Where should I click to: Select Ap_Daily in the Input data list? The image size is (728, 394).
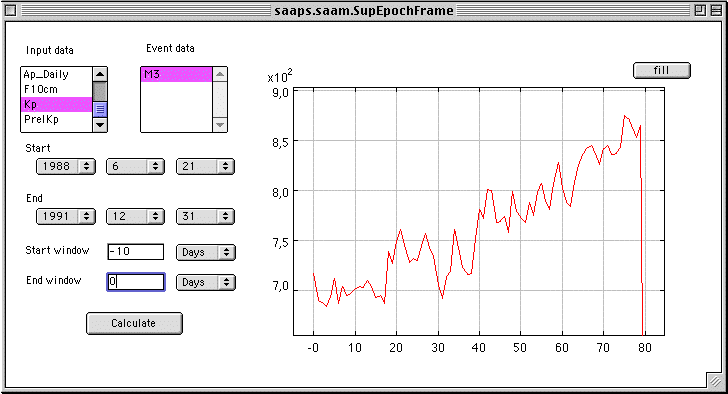57,74
